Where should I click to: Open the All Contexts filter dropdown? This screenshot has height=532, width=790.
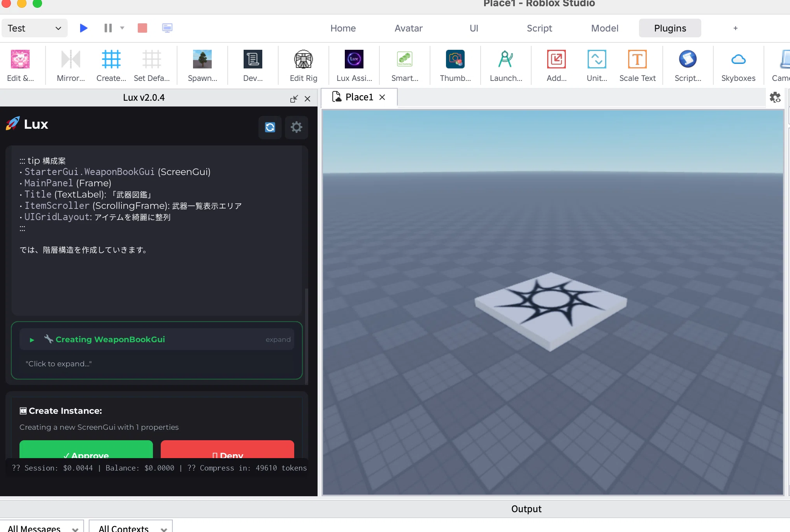(x=131, y=527)
